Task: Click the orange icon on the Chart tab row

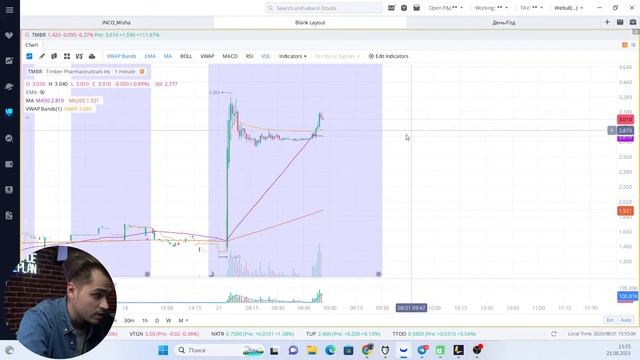Action: [x=624, y=45]
